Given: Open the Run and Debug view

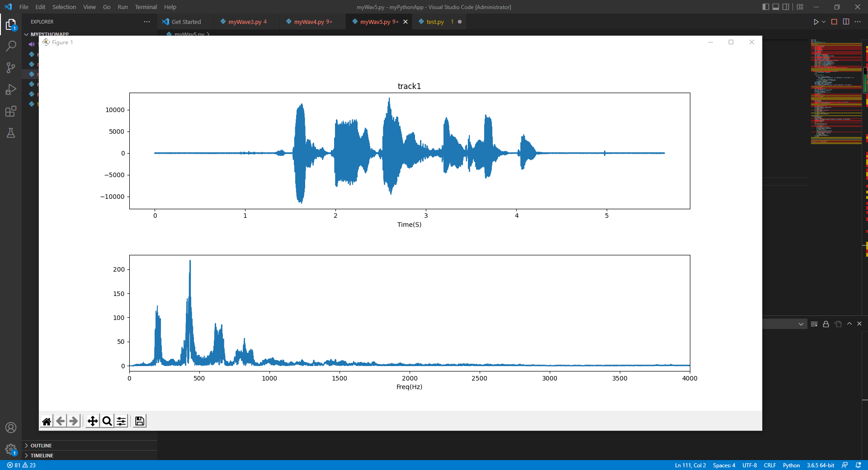Looking at the screenshot, I should 11,89.
